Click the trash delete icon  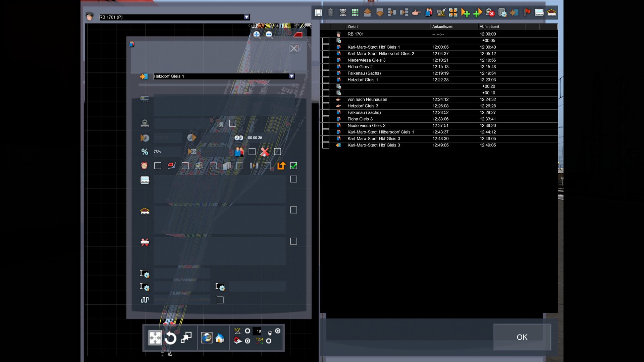[330, 13]
